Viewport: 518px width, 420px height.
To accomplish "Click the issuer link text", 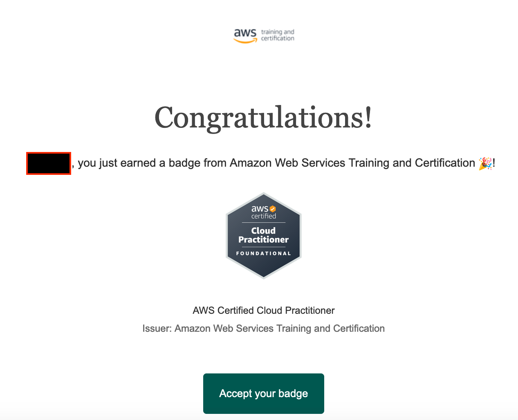I will [279, 328].
